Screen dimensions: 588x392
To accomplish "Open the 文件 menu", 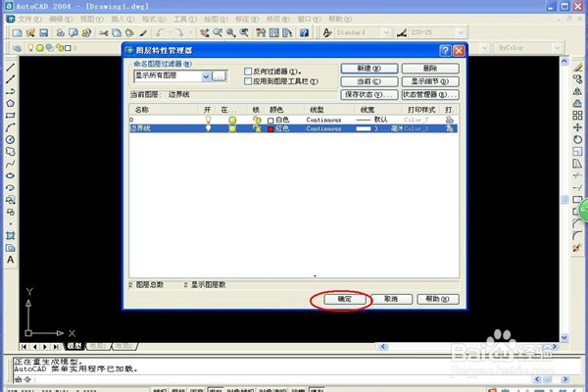I will click(29, 19).
